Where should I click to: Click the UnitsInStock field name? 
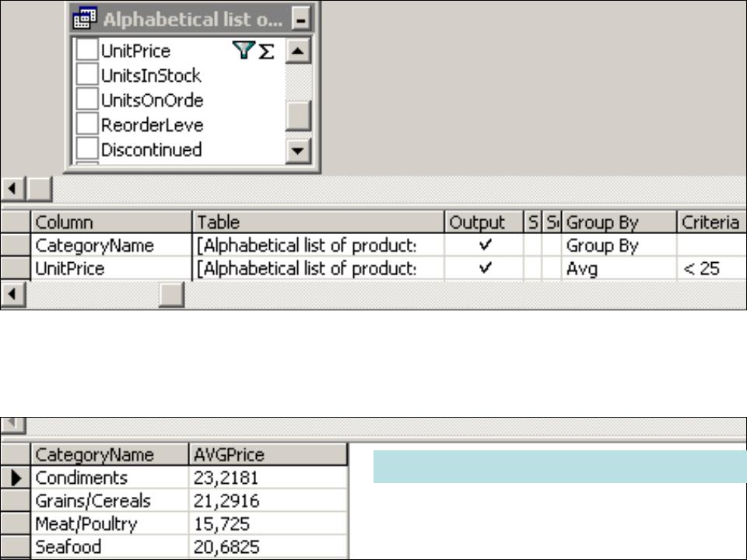150,75
